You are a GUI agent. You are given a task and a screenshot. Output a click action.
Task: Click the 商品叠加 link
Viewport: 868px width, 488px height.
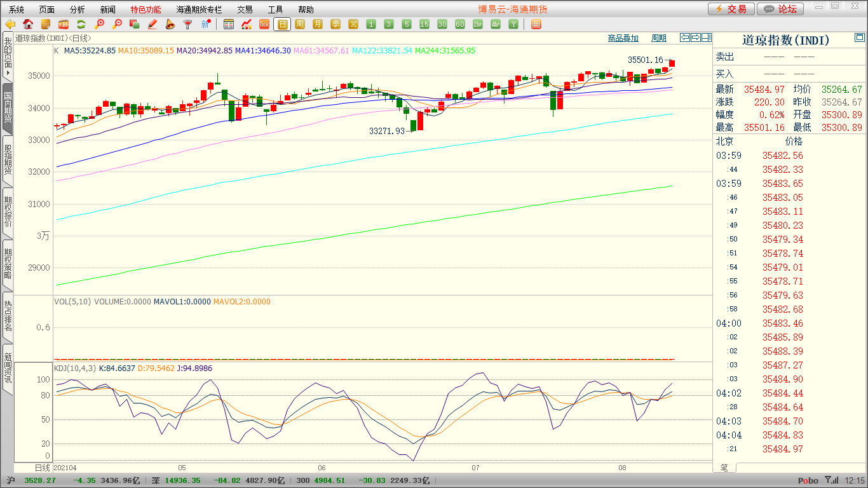click(623, 38)
